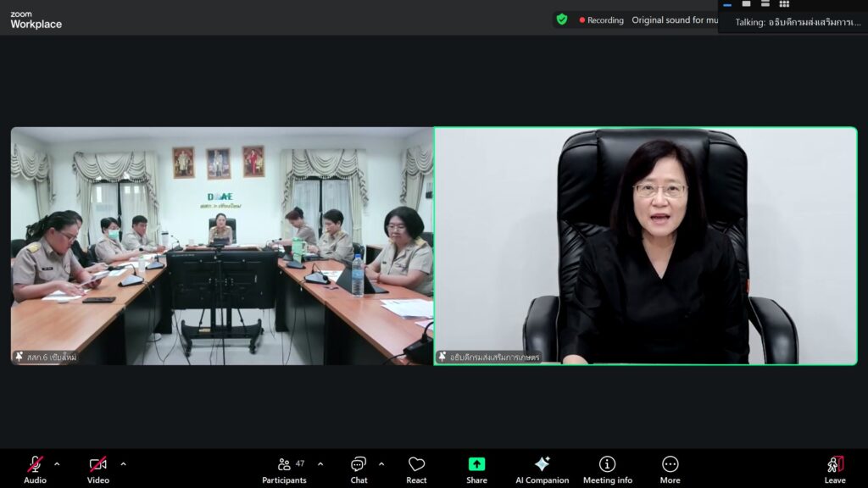The height and width of the screenshot is (488, 868).
Task: Click the green Share screen button
Action: pos(476,469)
